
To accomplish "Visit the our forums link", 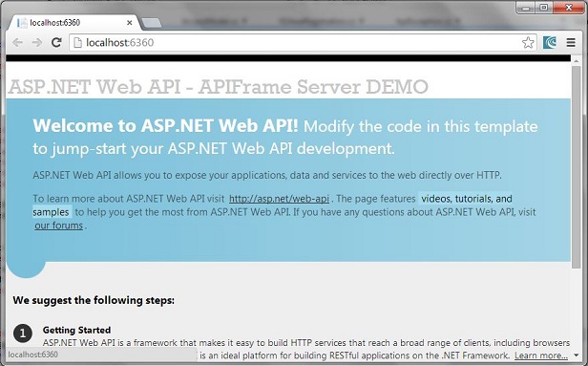I will click(x=58, y=226).
